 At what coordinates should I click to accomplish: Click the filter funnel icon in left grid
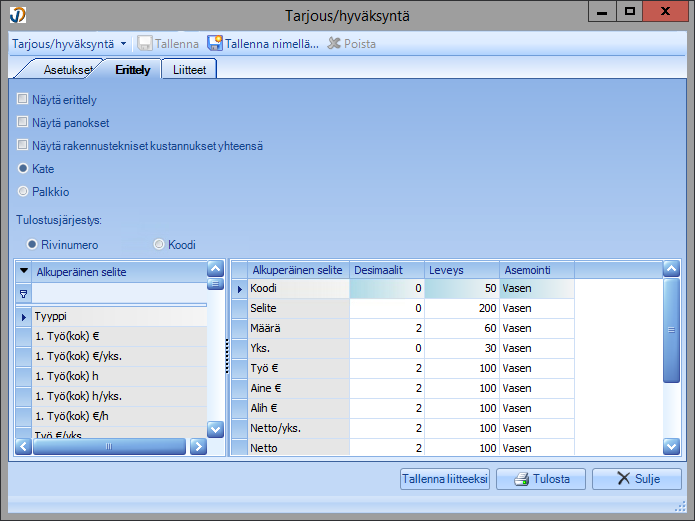[24, 293]
